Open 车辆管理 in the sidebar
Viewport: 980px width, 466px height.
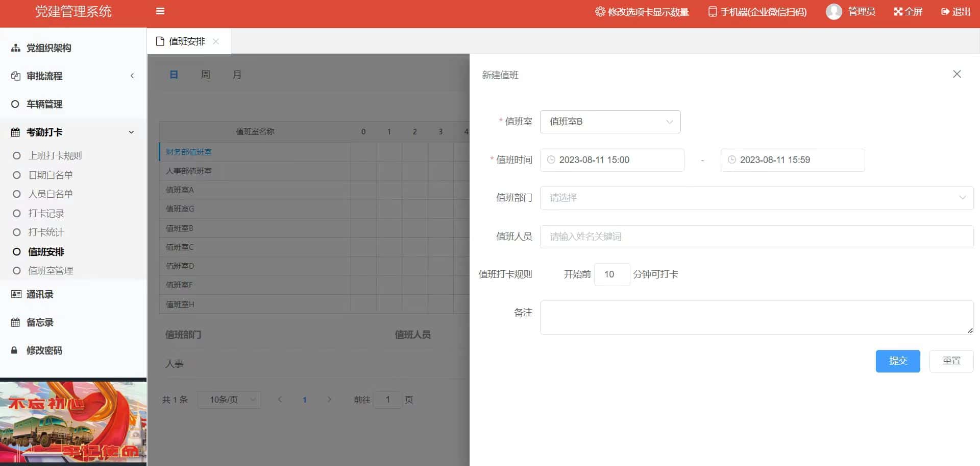[44, 104]
